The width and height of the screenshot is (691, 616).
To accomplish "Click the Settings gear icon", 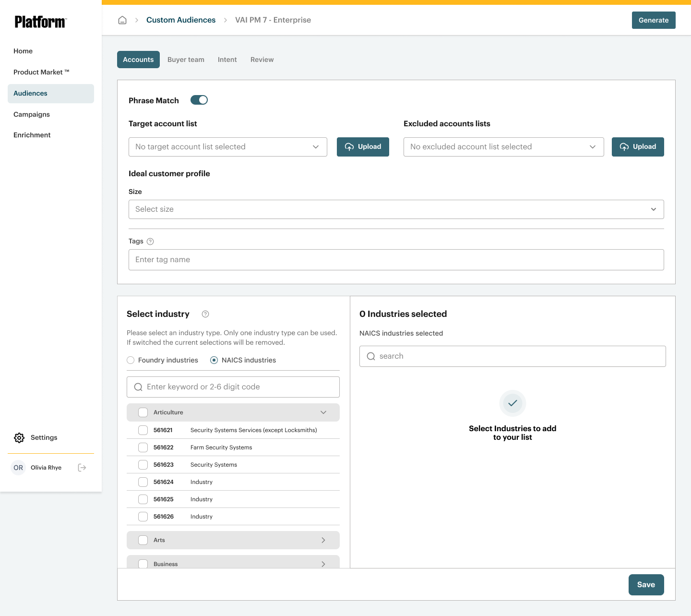I will [19, 438].
